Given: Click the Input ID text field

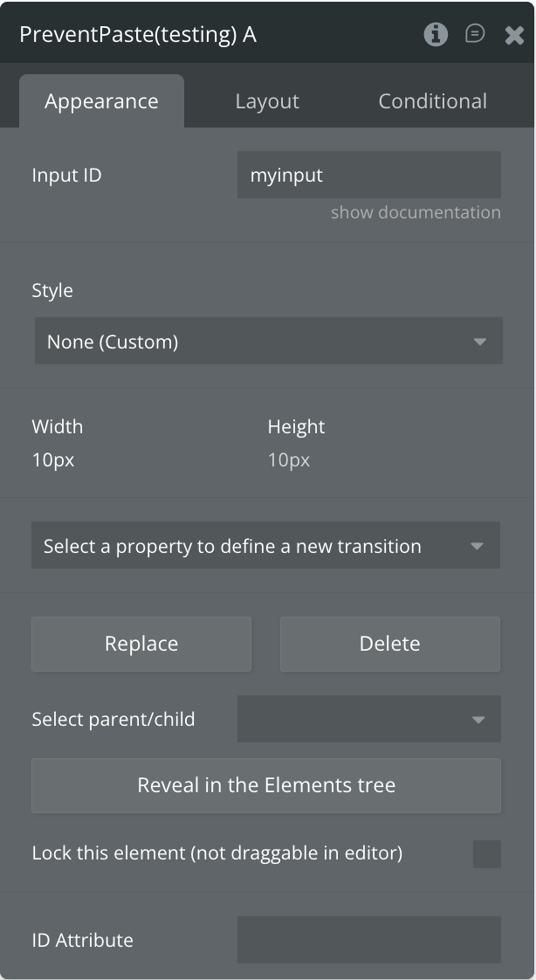Looking at the screenshot, I should [x=368, y=175].
